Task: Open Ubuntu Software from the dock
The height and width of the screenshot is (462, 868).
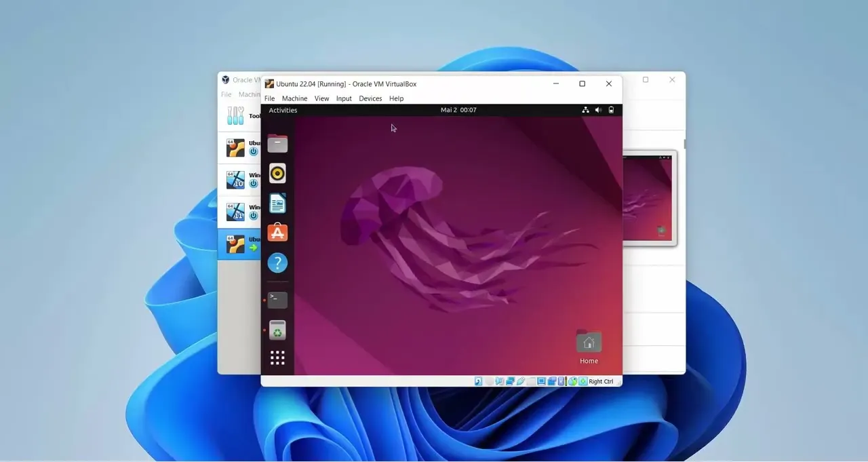Action: (277, 233)
